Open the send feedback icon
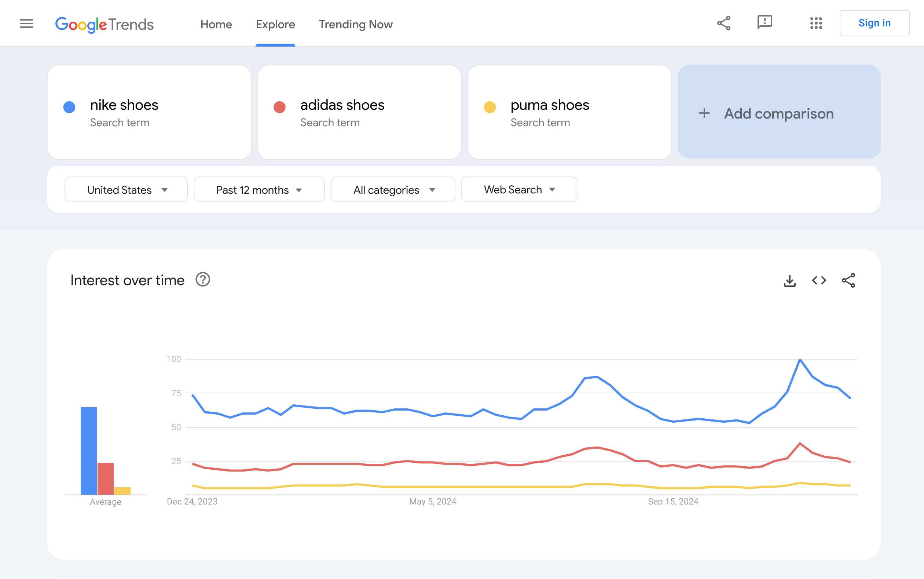 [x=765, y=23]
